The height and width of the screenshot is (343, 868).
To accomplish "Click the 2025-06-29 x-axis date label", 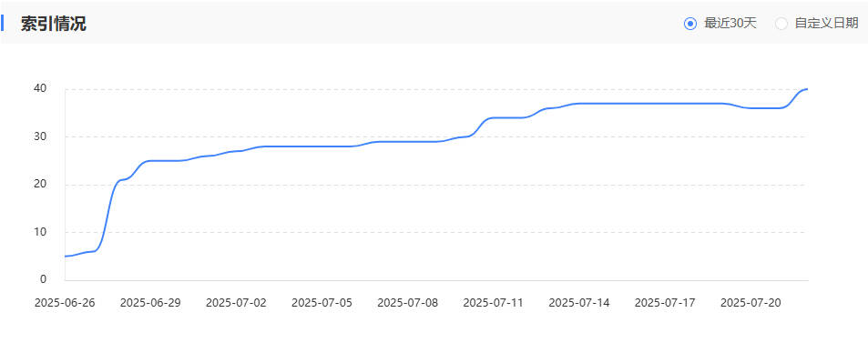I will coord(150,303).
